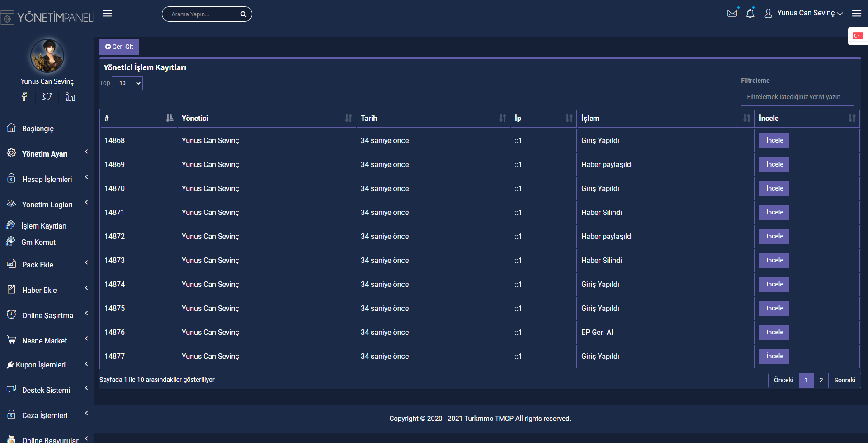Viewport: 868px width, 443px height.
Task: Expand Nesne Market submenu chevron
Action: (86, 338)
